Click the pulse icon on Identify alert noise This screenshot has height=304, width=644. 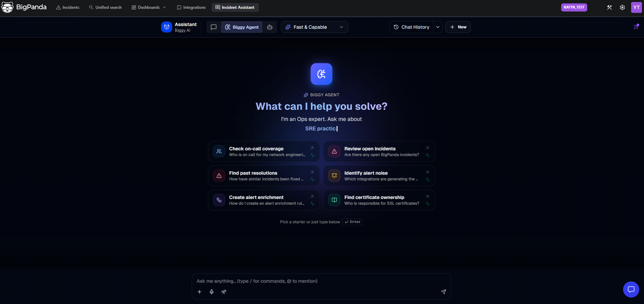click(428, 179)
